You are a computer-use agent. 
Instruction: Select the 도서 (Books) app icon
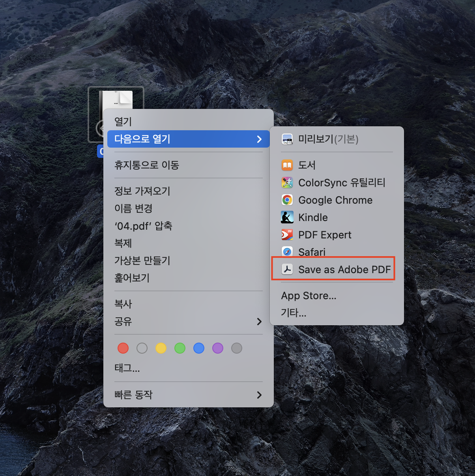coord(287,165)
